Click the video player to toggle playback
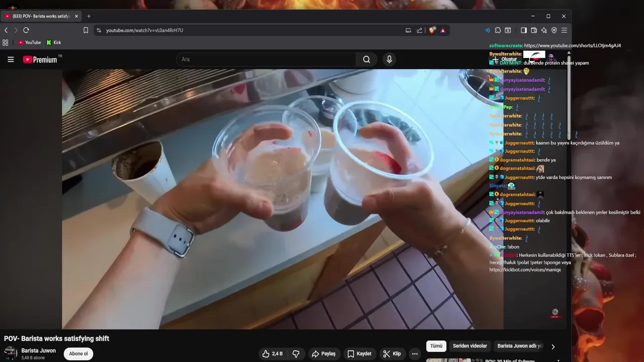Viewport: 644px width, 362px height. [x=283, y=199]
